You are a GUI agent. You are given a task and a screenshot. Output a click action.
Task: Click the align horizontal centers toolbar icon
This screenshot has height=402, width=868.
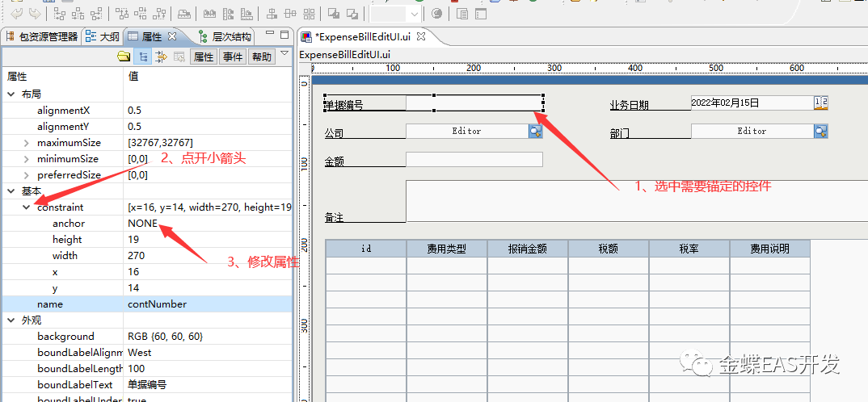click(78, 14)
